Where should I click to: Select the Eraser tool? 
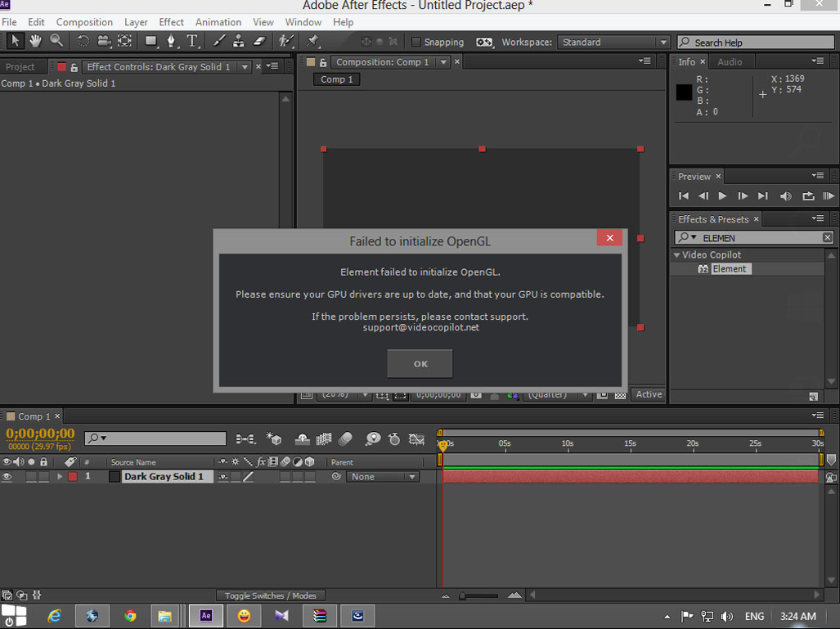tap(259, 41)
